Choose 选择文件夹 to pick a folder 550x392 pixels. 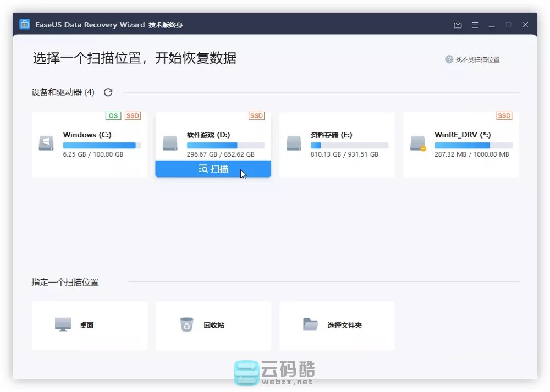(337, 325)
